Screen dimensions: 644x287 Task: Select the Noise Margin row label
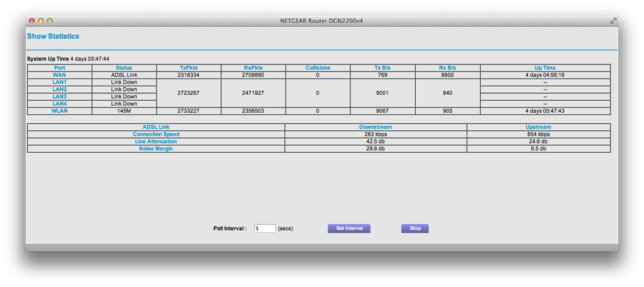tap(156, 149)
